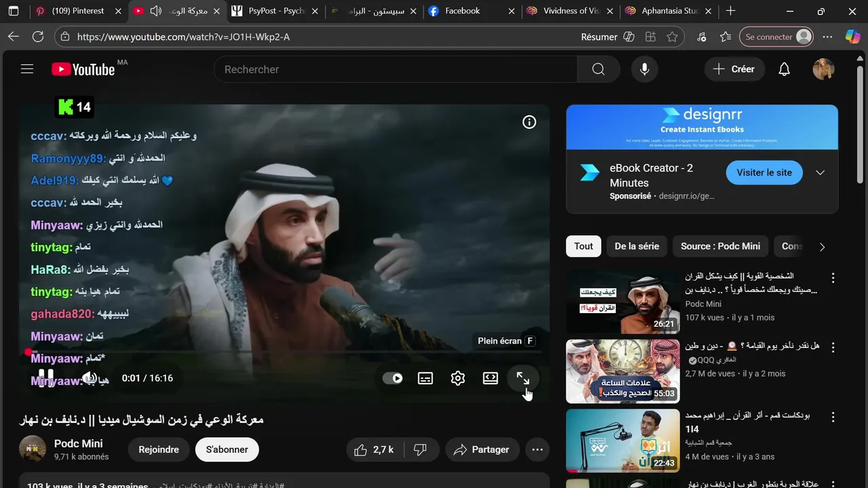
Task: Open player settings gear
Action: point(458,378)
